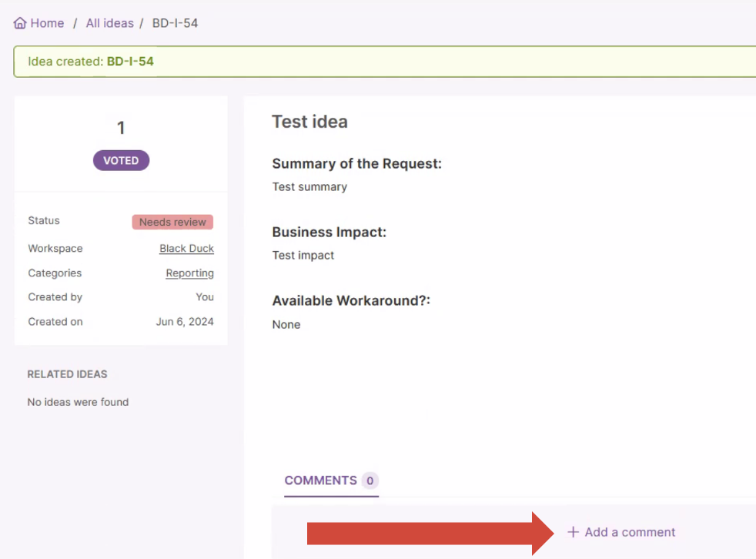756x559 pixels.
Task: Click the Created by value You
Action: coord(205,297)
